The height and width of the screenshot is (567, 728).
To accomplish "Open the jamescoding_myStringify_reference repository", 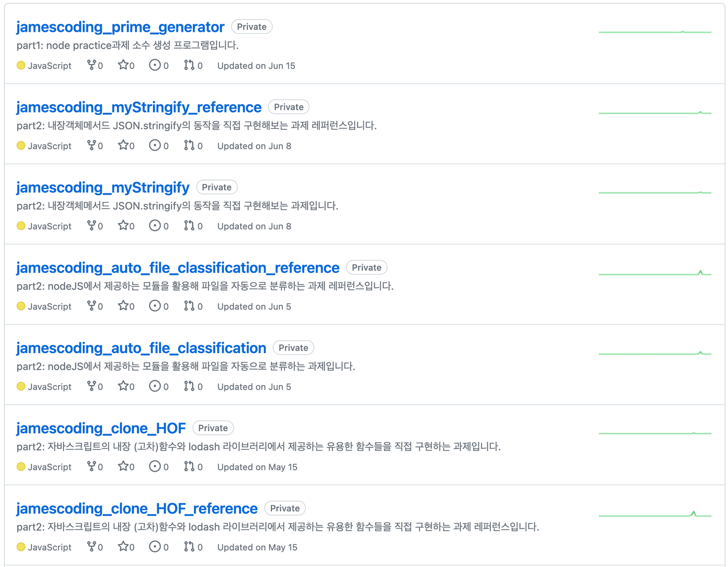I will (x=139, y=107).
